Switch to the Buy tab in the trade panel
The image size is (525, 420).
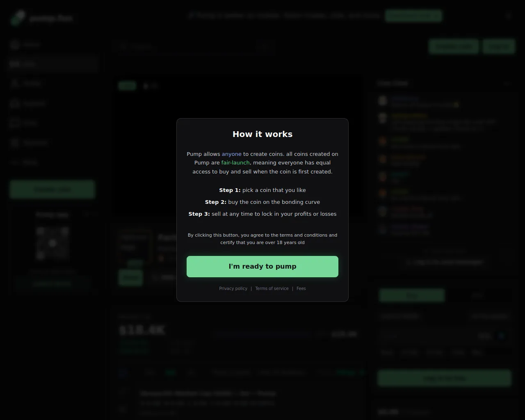click(412, 295)
